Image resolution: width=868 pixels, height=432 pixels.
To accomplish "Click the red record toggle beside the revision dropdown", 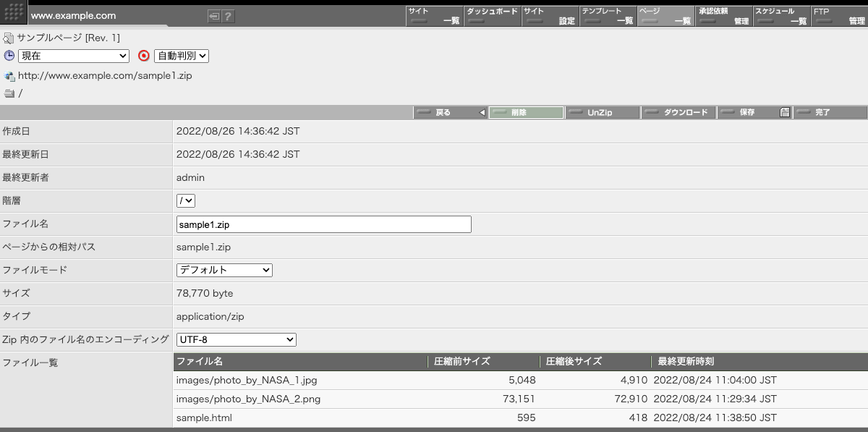I will pos(143,56).
